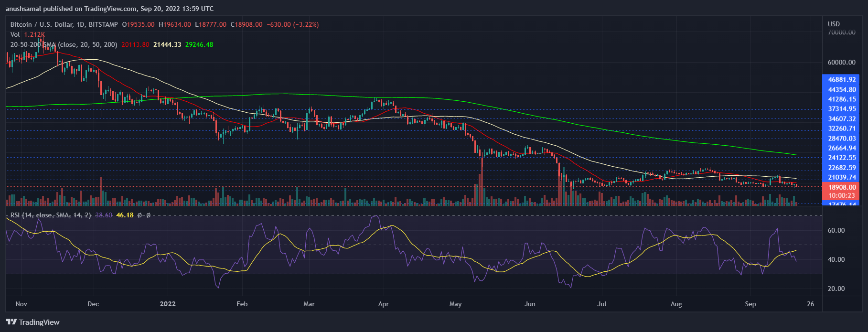
Task: Click the Sep label on time axis
Action: click(750, 304)
